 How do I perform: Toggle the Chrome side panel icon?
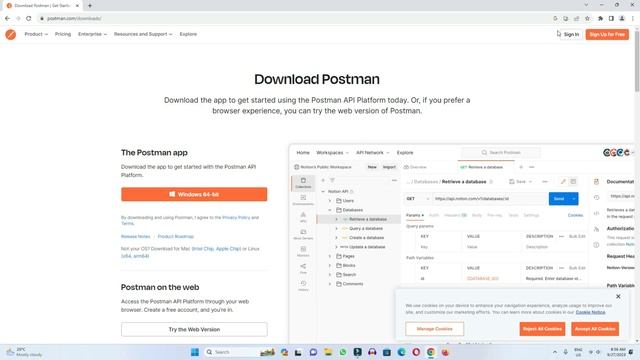pyautogui.click(x=611, y=18)
